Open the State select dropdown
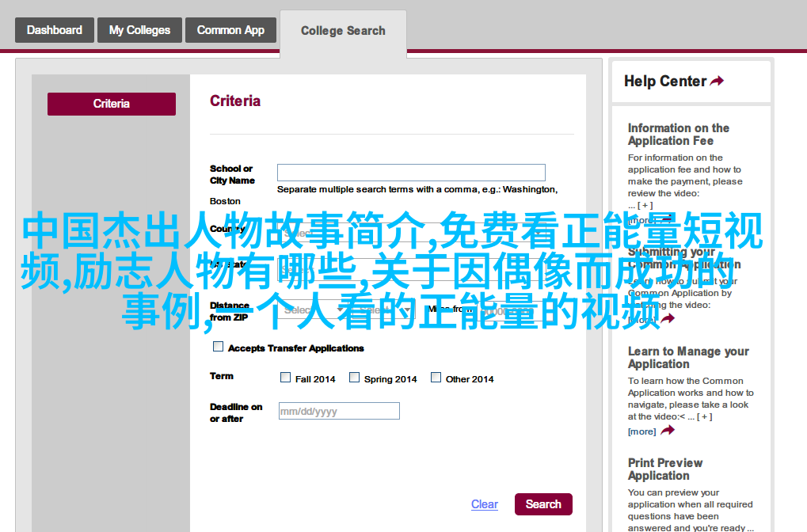 pos(412,270)
